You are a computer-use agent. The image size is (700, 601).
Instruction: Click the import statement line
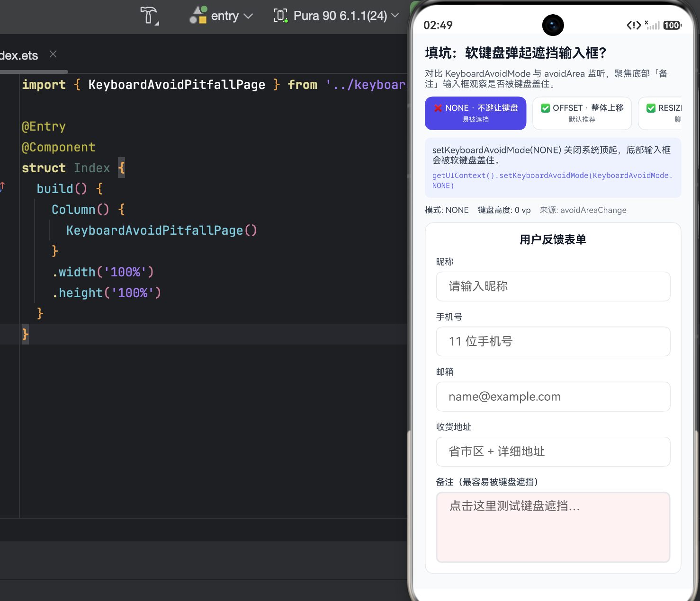tap(215, 85)
